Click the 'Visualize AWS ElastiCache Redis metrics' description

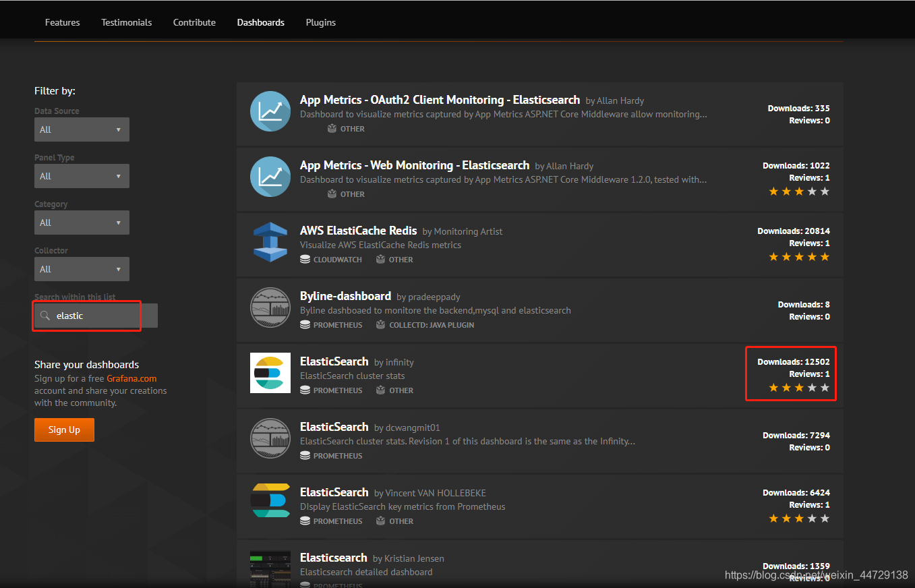coord(381,245)
